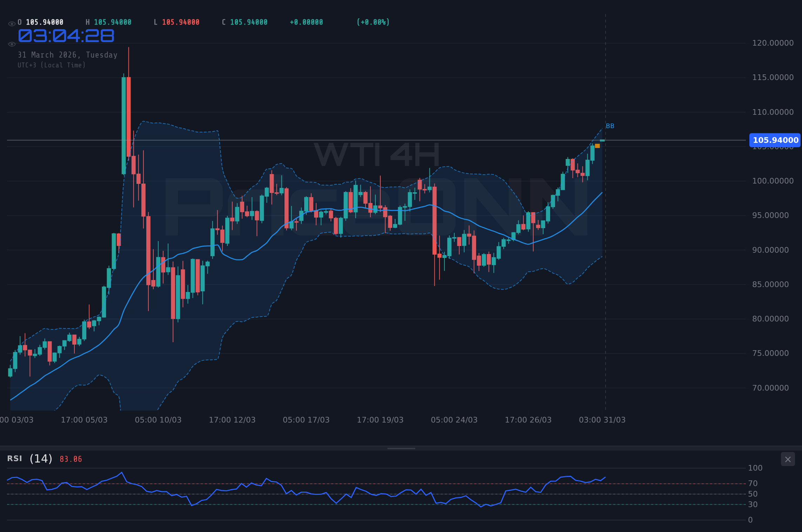Click the 05:00 17/03 time axis label

click(306, 420)
